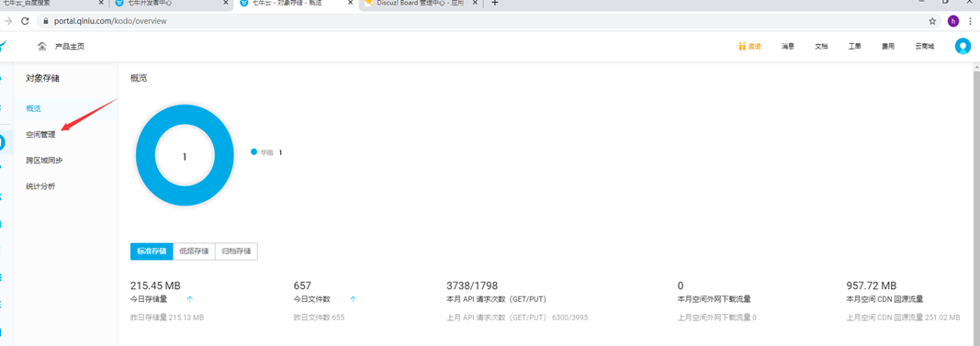
Task: Select the 标准存储 tab
Action: click(x=152, y=251)
